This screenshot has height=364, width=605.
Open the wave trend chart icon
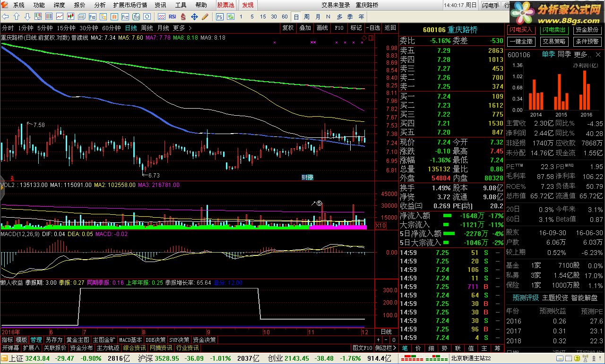click(162, 17)
